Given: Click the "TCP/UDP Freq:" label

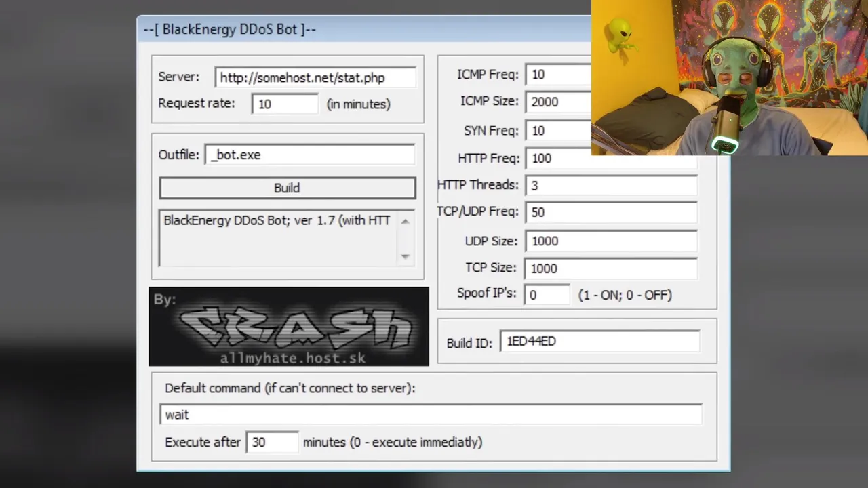Looking at the screenshot, I should click(x=477, y=211).
